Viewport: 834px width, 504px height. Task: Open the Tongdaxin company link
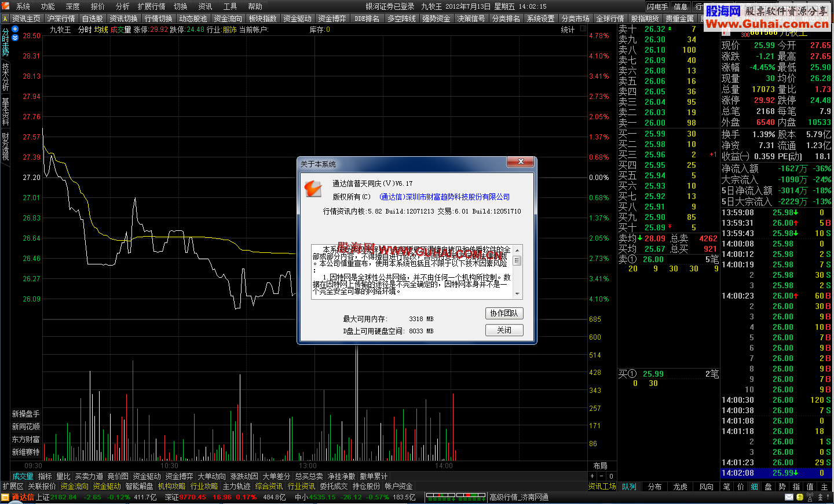(x=445, y=197)
